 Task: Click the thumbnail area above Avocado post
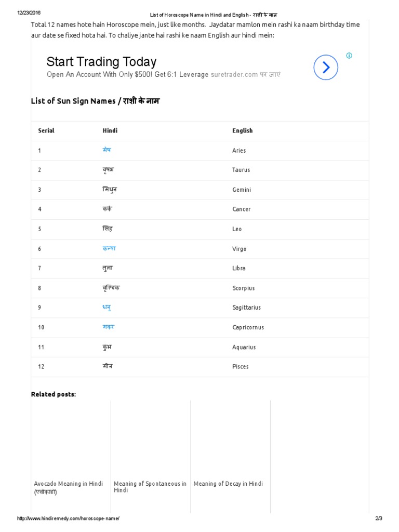coord(71,439)
